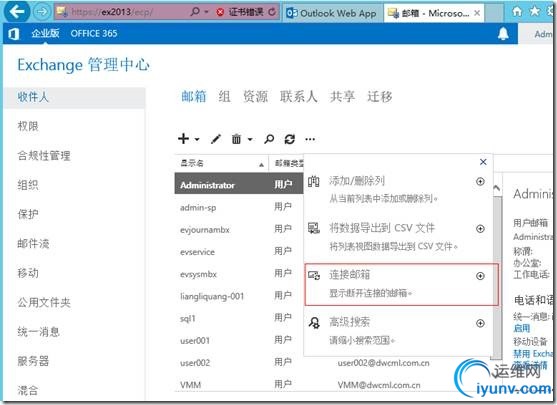This screenshot has height=405, width=557.
Task: Click the plus icon to add a mailbox
Action: point(183,139)
